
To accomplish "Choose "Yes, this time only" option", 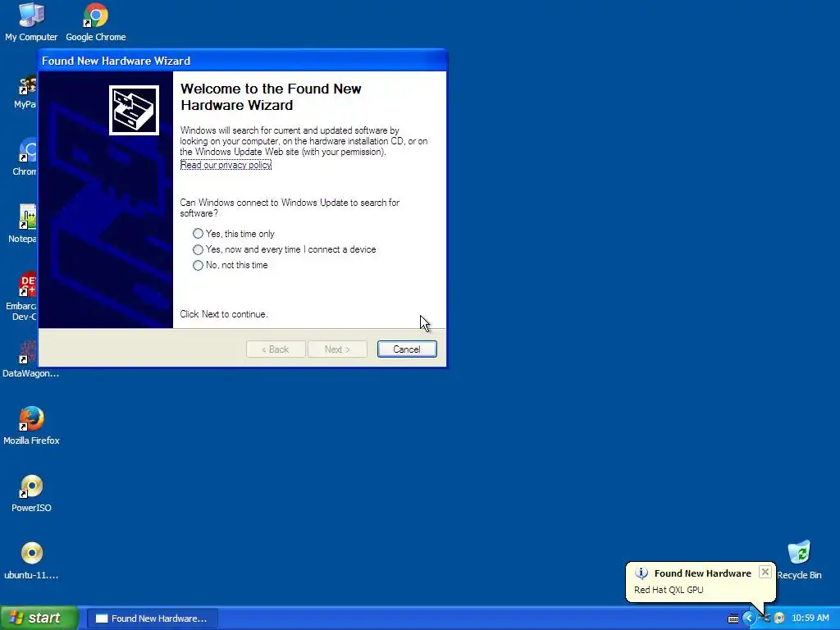I will [x=234, y=234].
